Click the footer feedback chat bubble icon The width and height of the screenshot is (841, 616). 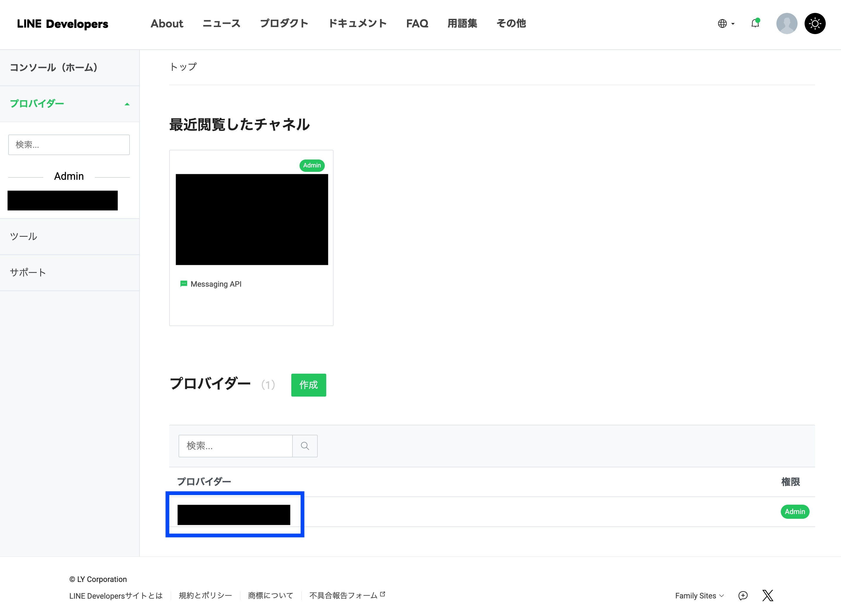point(743,595)
